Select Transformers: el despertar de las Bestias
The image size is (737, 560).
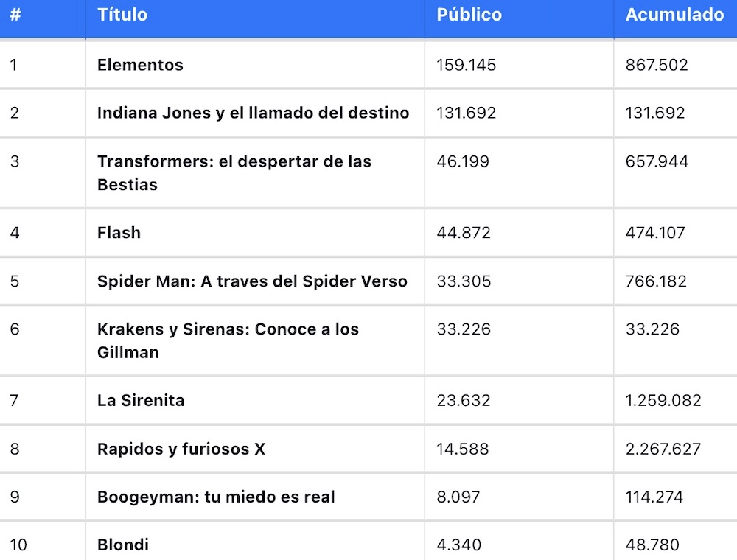234,172
